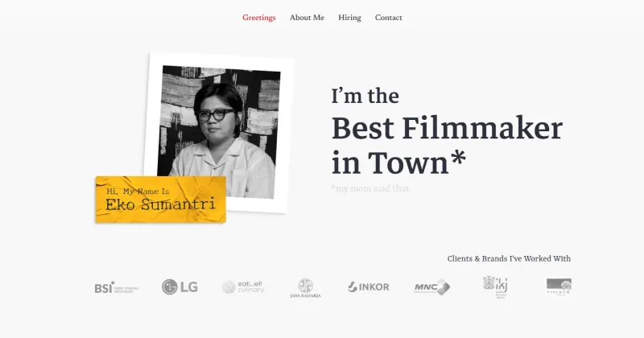
Task: Click the "Best Filmmaker" headline text
Action: coord(447,129)
